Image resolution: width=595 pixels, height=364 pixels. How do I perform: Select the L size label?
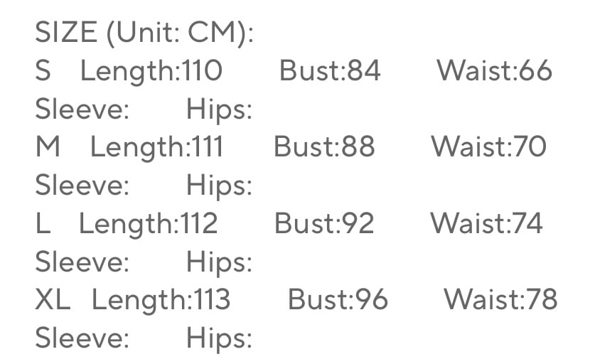[x=43, y=225]
